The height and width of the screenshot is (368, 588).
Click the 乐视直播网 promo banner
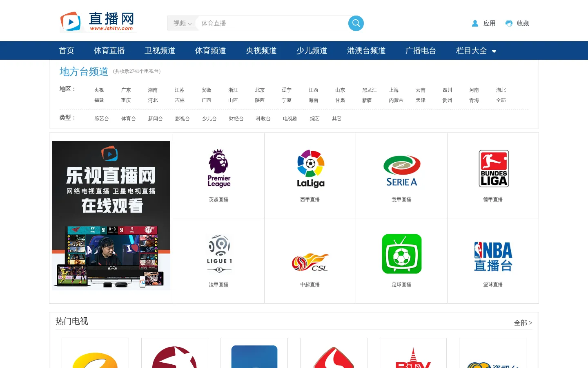(x=111, y=216)
